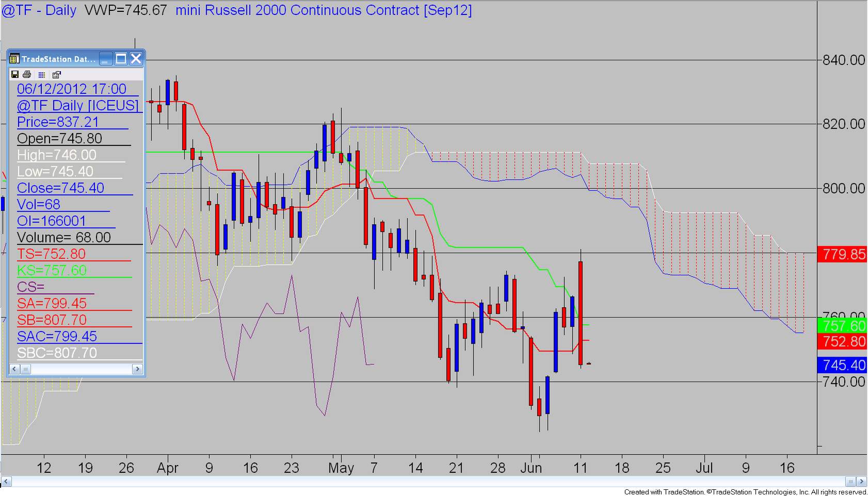Image resolution: width=868 pixels, height=496 pixels.
Task: Click the chart's bottom scroll thumb
Action: 851,482
